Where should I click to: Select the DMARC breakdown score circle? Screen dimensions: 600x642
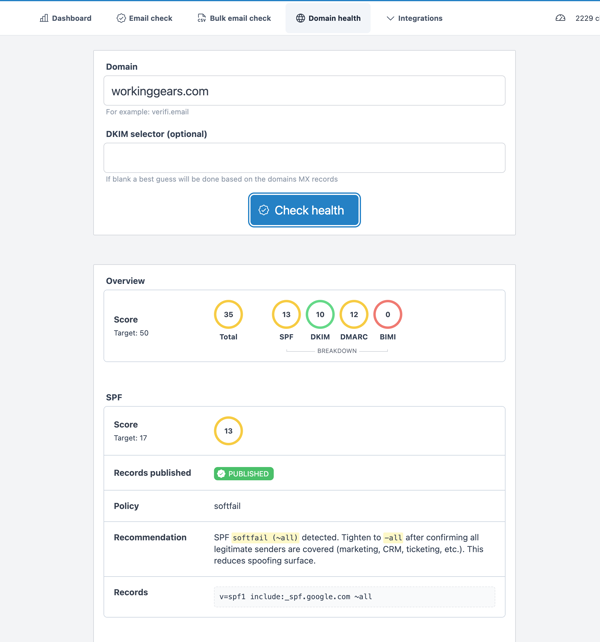(354, 314)
